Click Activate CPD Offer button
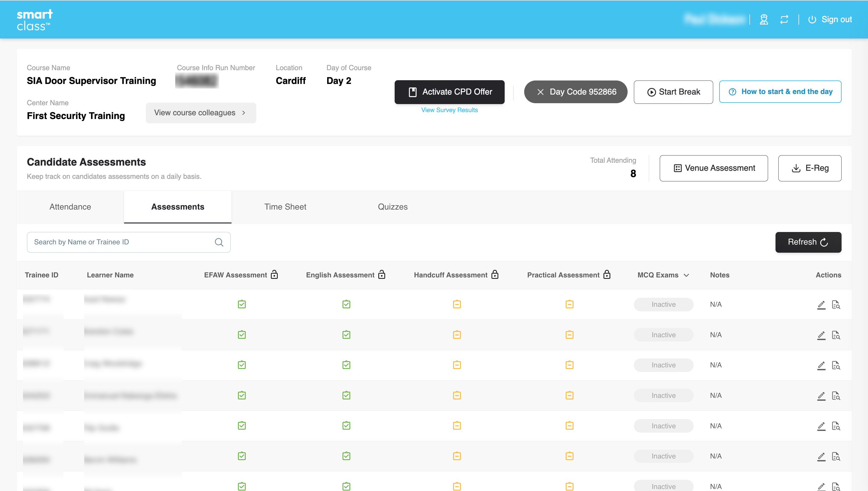The width and height of the screenshot is (868, 491). tap(450, 92)
